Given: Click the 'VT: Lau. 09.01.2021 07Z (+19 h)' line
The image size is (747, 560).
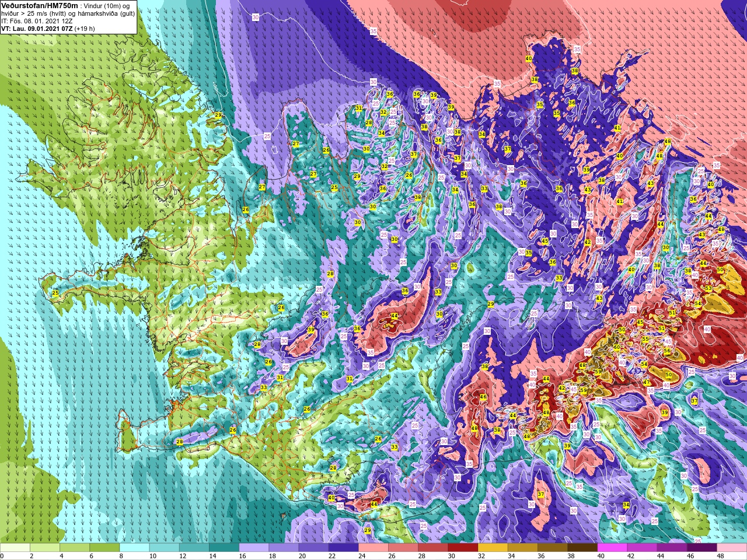Looking at the screenshot, I should tap(48, 28).
